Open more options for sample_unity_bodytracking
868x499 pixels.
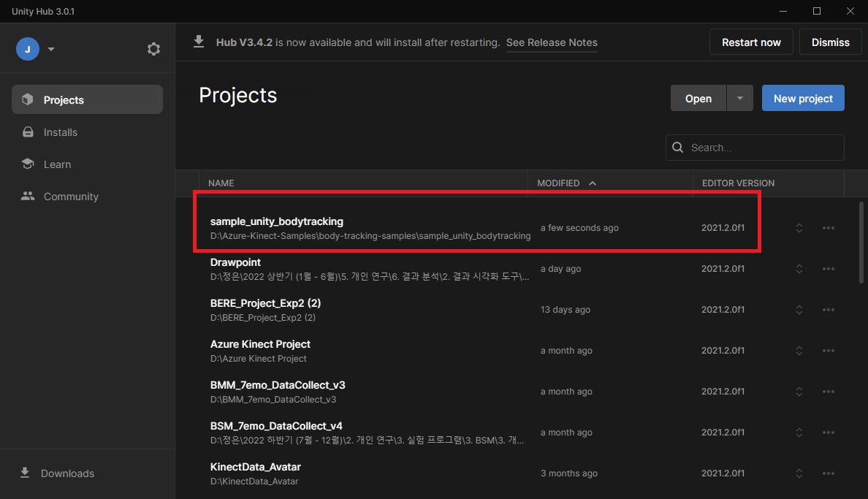[x=828, y=228]
